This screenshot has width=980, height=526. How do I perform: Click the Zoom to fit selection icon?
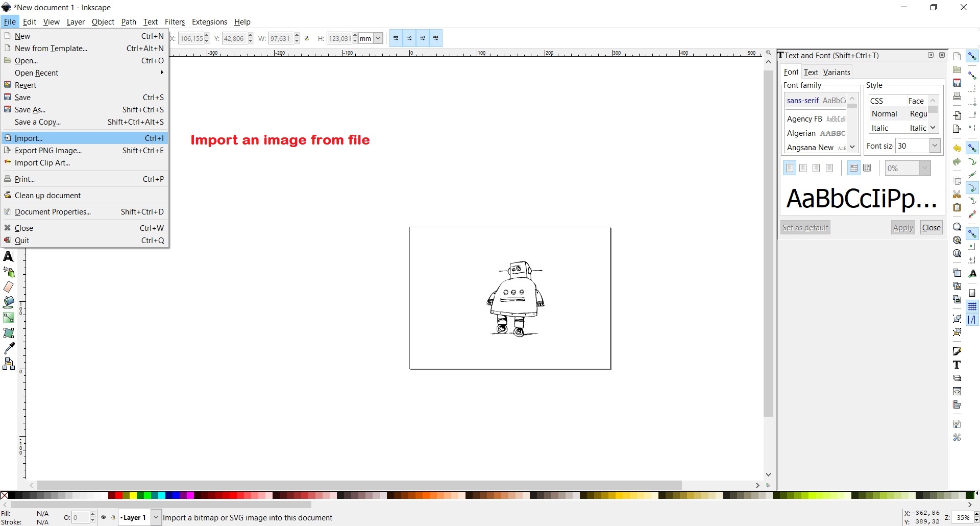[957, 227]
